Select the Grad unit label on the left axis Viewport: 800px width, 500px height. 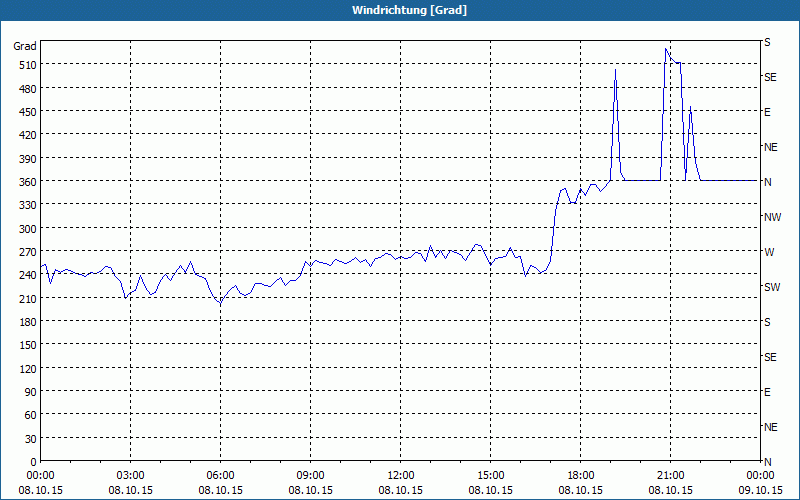(x=25, y=46)
